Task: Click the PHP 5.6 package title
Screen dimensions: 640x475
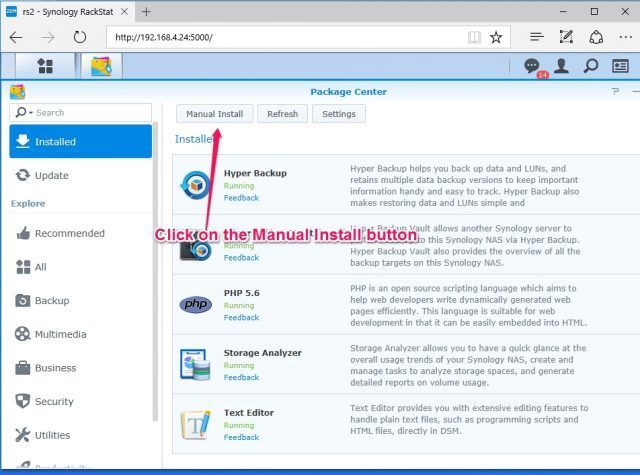Action: pos(242,293)
